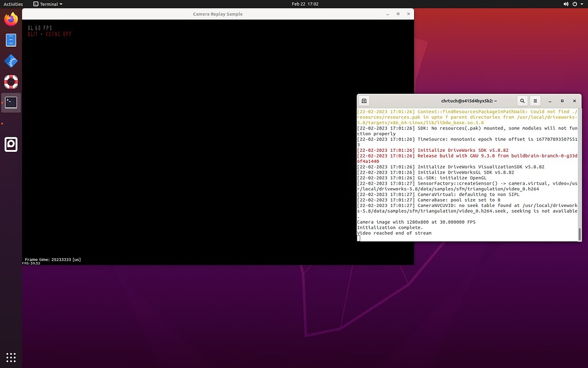
Task: Click the power icon in the top bar
Action: coord(575,3)
